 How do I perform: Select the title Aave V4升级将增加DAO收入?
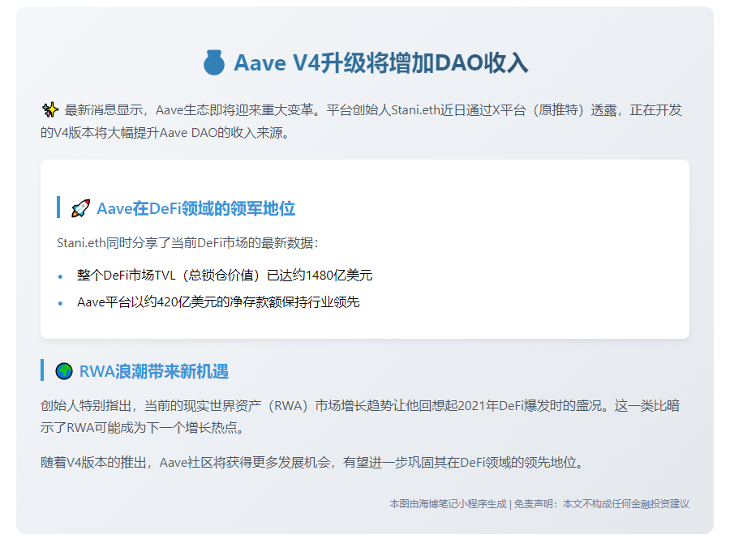tap(381, 62)
